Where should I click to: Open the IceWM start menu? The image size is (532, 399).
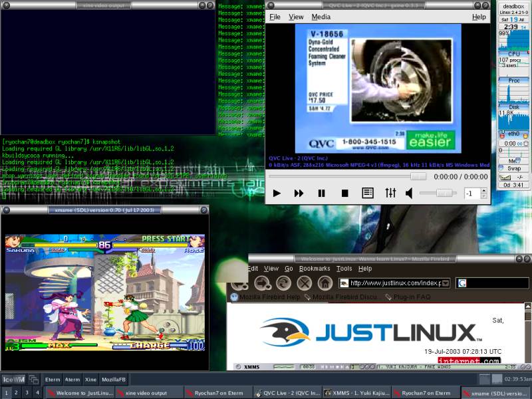tap(13, 379)
